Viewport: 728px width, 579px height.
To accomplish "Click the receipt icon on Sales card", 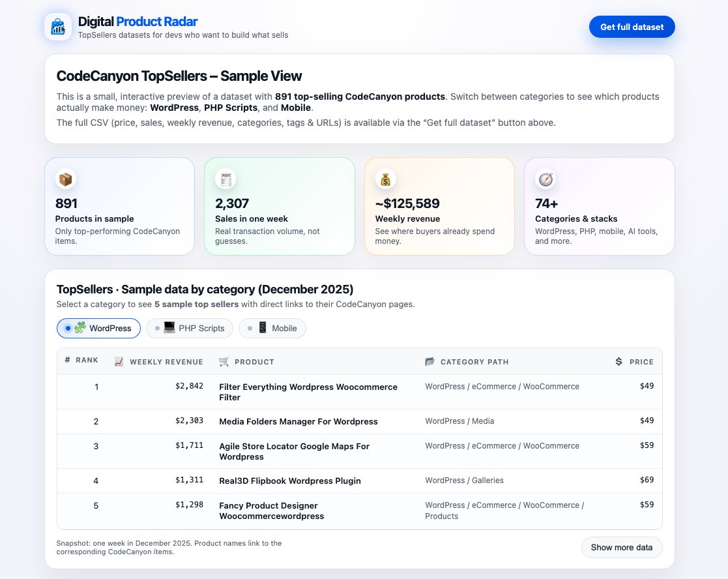I will coord(226,179).
